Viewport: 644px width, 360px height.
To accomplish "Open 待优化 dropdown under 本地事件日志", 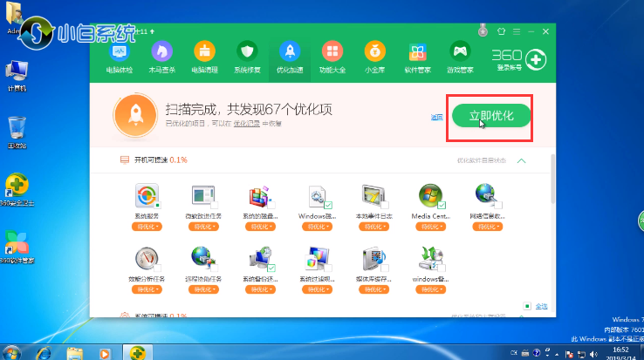I will (x=373, y=227).
